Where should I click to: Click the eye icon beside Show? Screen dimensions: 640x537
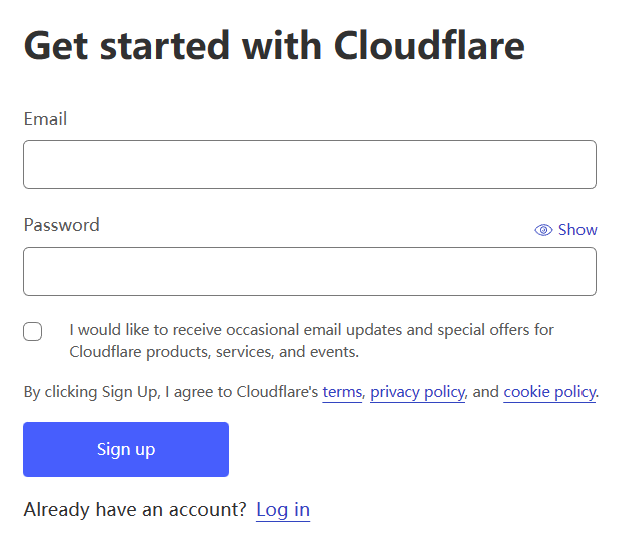[x=543, y=230]
